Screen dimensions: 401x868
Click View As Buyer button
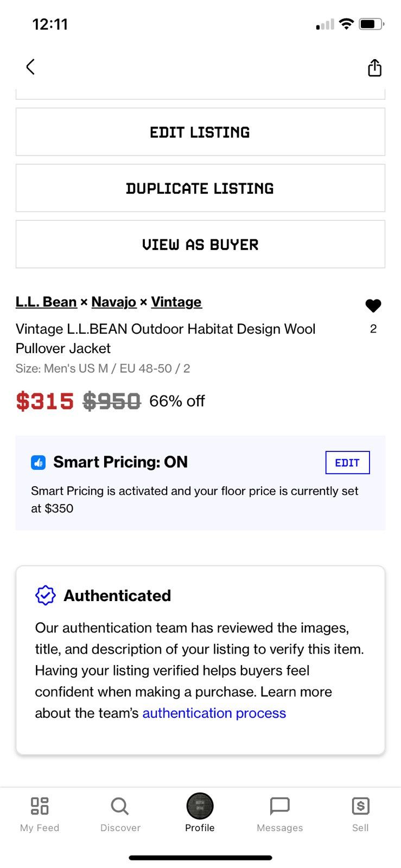point(200,244)
